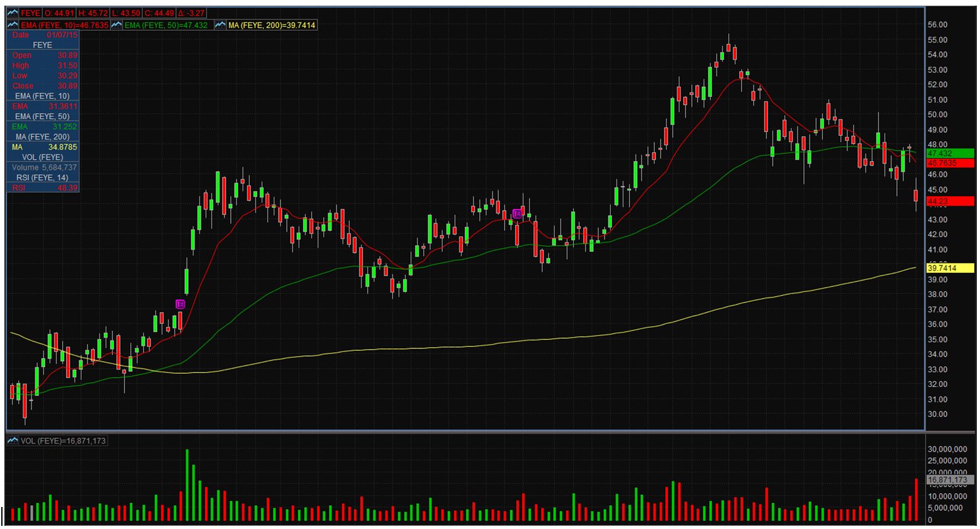This screenshot has width=980, height=529.
Task: Click the chart icon beside MA (FEYE, 200)
Action: click(220, 25)
